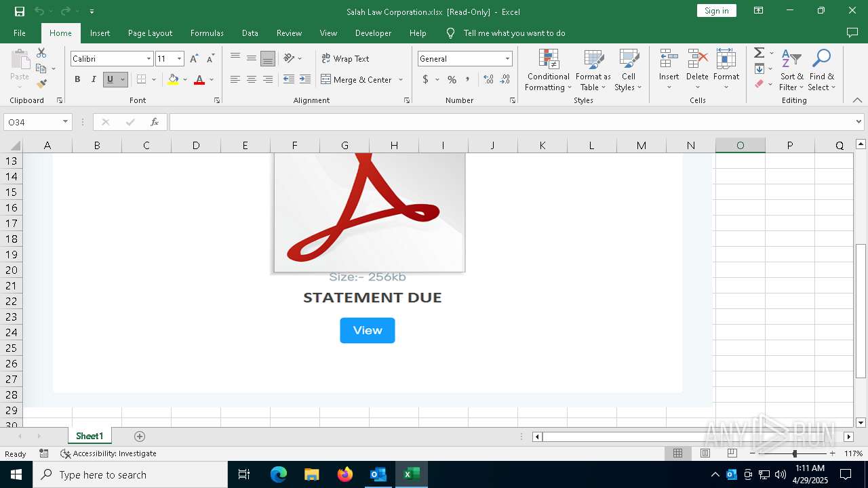Center text horizontally in cell
This screenshot has height=488, width=868.
(252, 79)
